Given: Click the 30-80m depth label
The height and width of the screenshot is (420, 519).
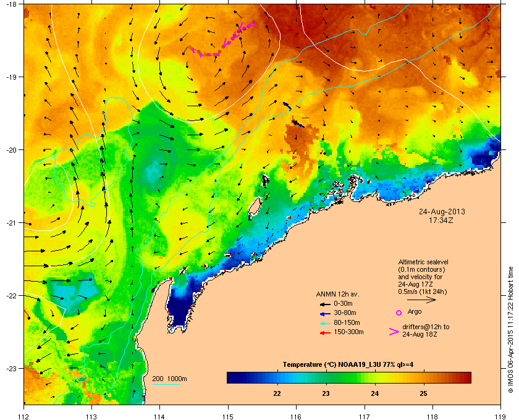Looking at the screenshot, I should pos(345,313).
